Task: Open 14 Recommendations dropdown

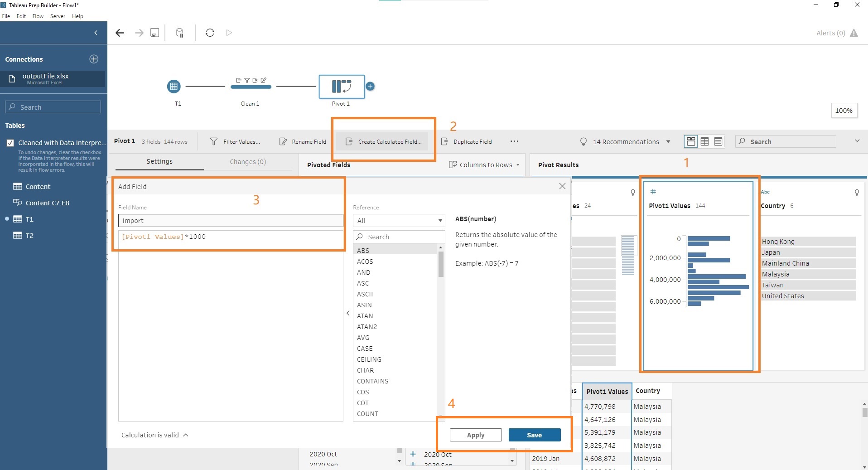Action: tap(625, 141)
